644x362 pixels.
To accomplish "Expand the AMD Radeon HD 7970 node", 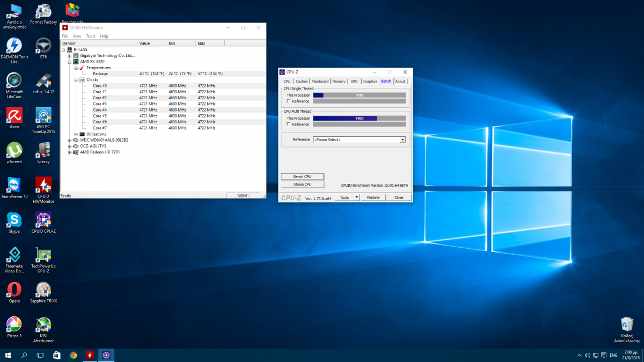I will tap(70, 152).
